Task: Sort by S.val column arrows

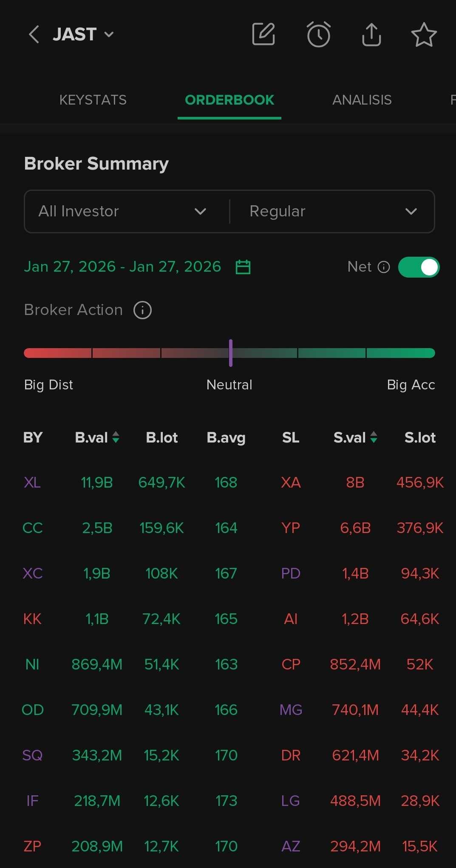Action: (x=374, y=437)
